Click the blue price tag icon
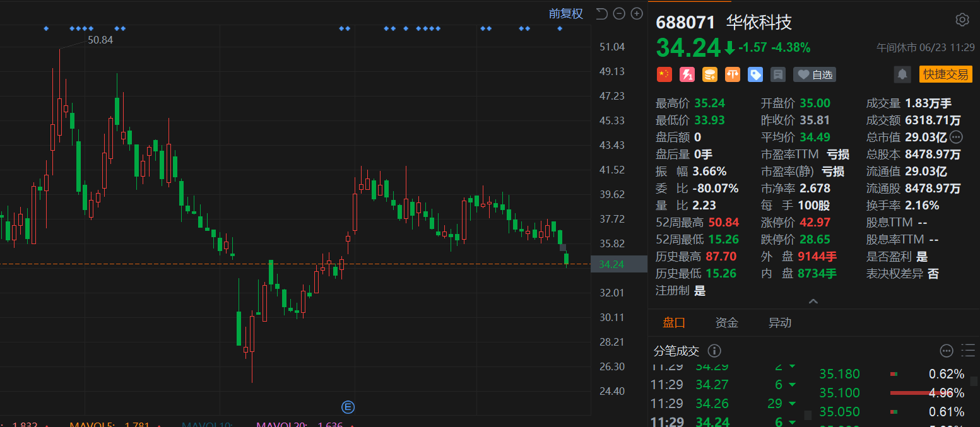 point(755,74)
